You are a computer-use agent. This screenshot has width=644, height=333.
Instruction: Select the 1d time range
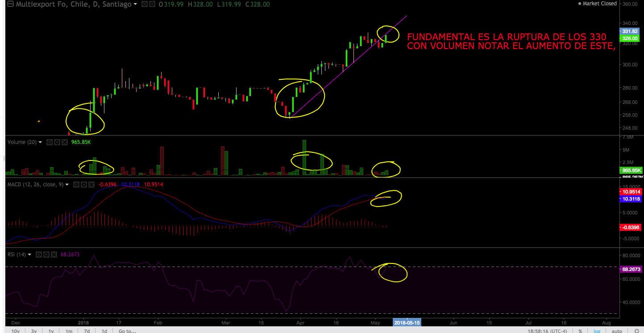tap(104, 331)
